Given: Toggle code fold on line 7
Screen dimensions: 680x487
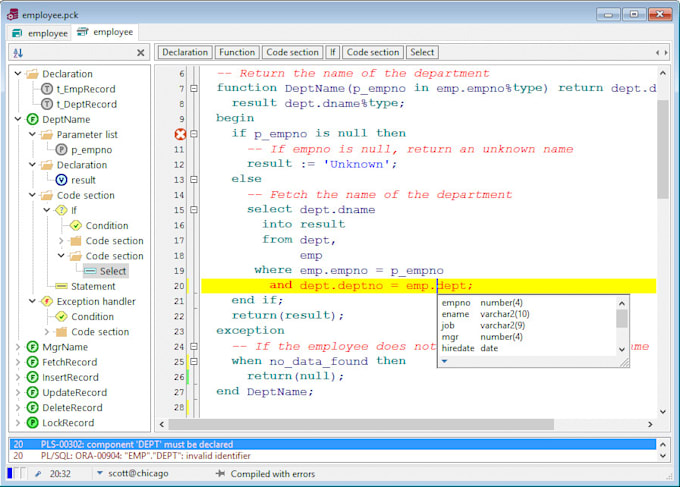Looking at the screenshot, I should click(x=194, y=88).
